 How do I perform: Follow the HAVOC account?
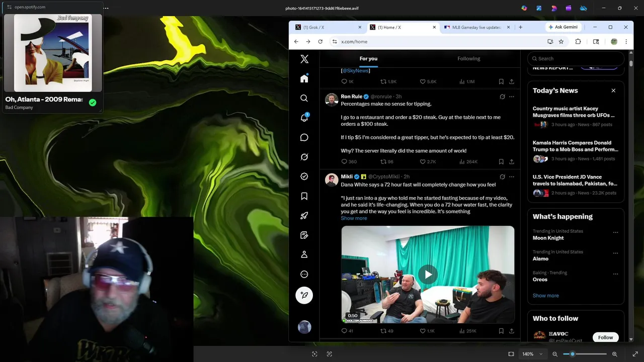(605, 337)
